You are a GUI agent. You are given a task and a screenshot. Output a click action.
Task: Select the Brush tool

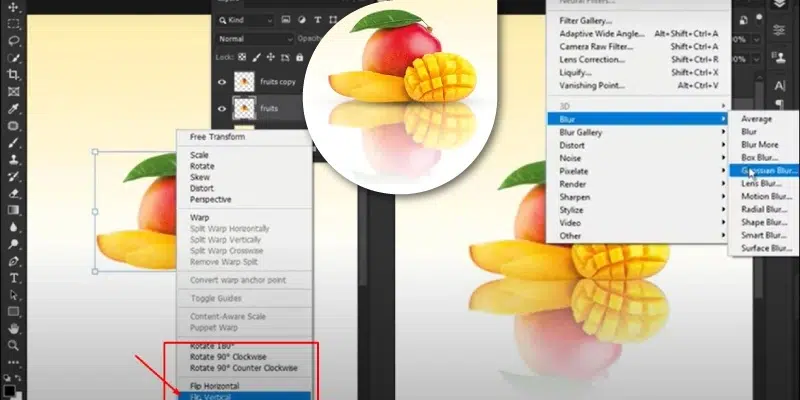[13, 142]
